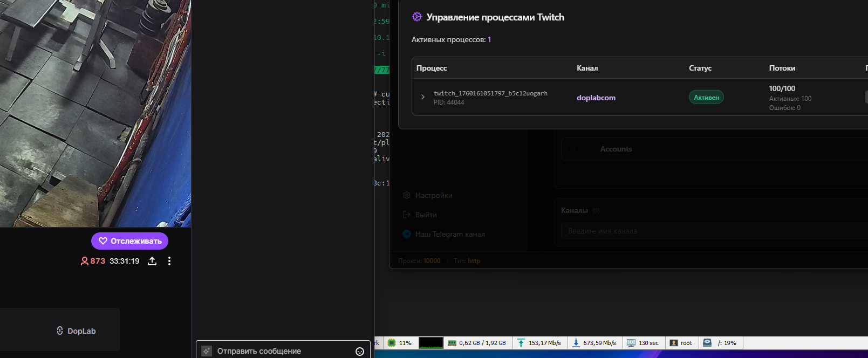The width and height of the screenshot is (868, 358).
Task: Click the green Активен status badge
Action: 706,98
